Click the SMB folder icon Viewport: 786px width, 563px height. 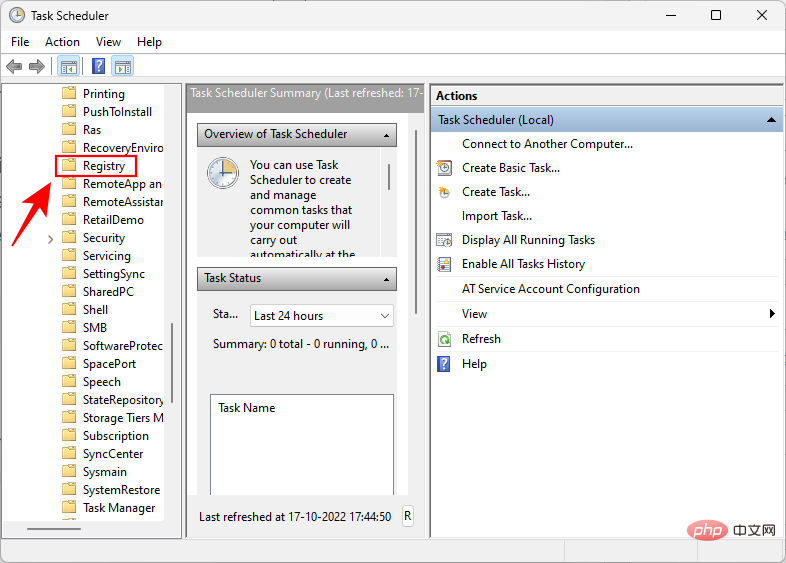click(x=69, y=327)
